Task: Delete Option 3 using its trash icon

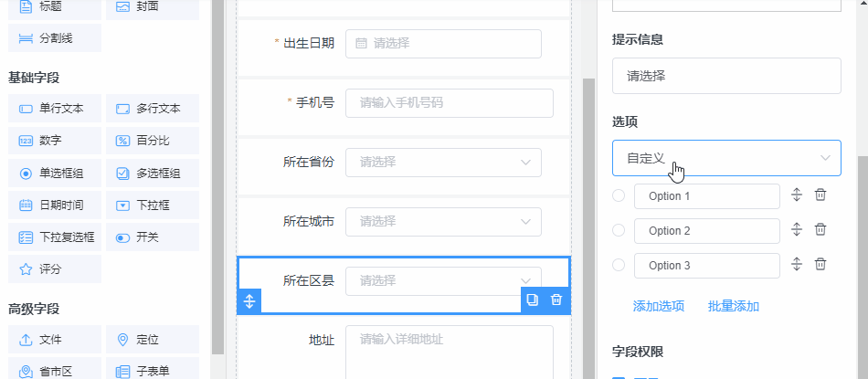Action: (x=820, y=265)
